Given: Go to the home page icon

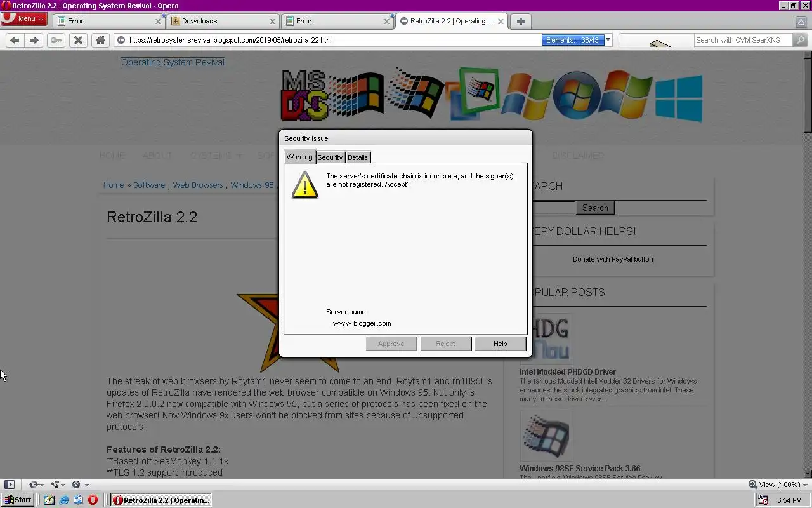Looking at the screenshot, I should click(x=100, y=40).
